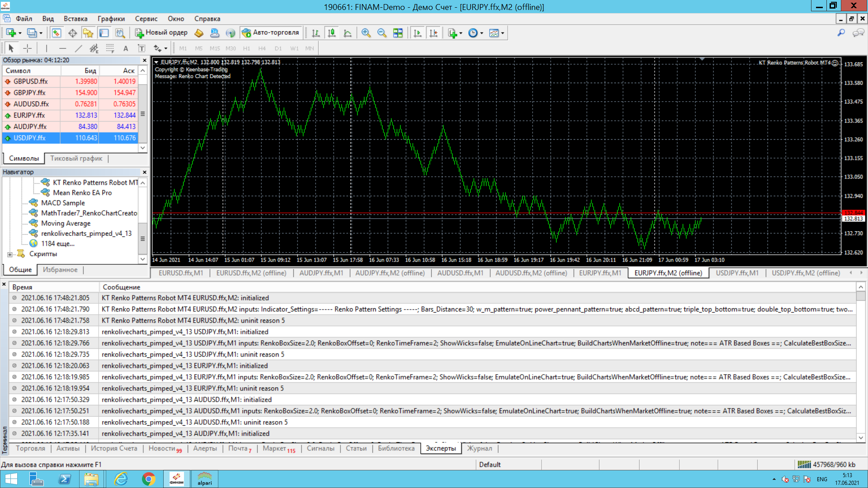
Task: Open the Тиковый график tab
Action: [x=76, y=158]
